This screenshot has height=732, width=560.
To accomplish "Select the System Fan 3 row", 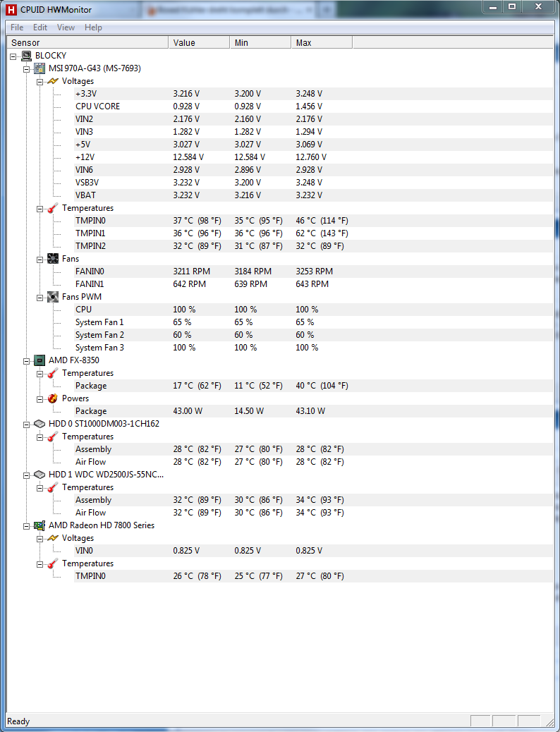I will (313, 348).
